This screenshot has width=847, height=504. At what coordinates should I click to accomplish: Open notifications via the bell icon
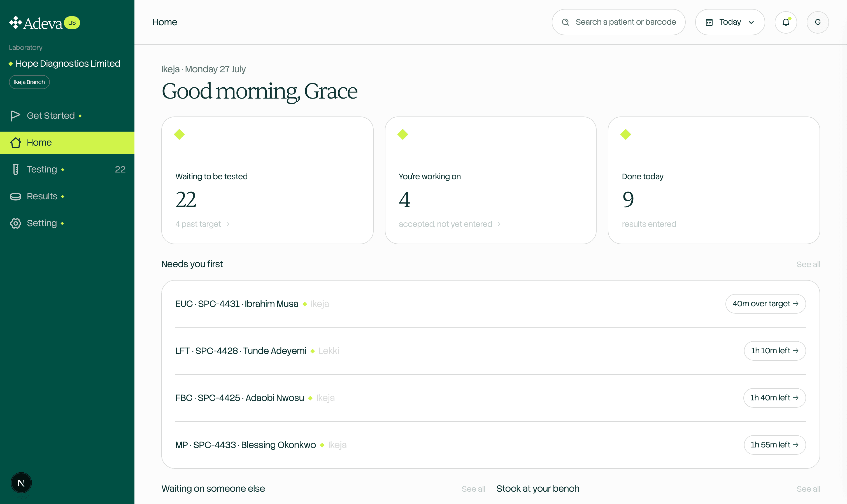(x=786, y=22)
